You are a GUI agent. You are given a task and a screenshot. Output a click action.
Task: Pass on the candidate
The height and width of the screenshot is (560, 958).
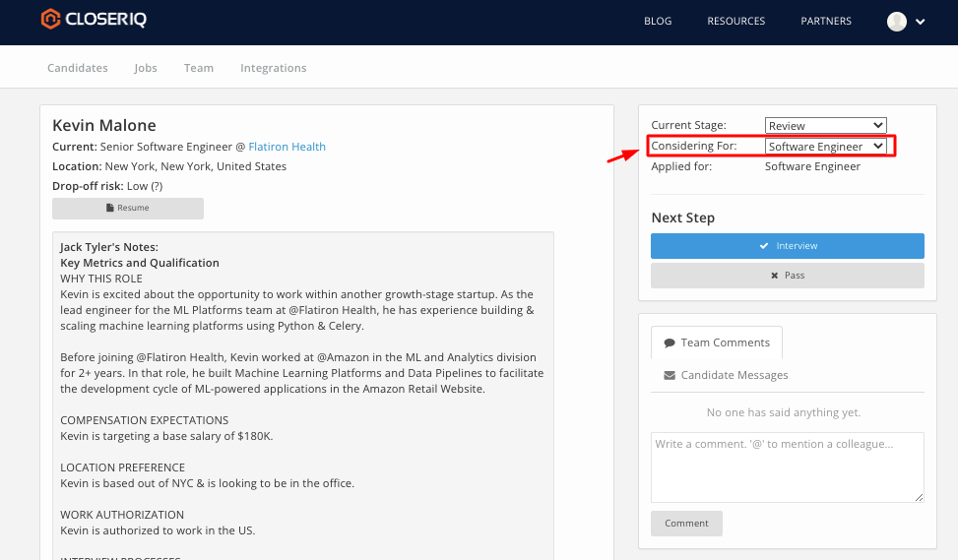(x=787, y=276)
